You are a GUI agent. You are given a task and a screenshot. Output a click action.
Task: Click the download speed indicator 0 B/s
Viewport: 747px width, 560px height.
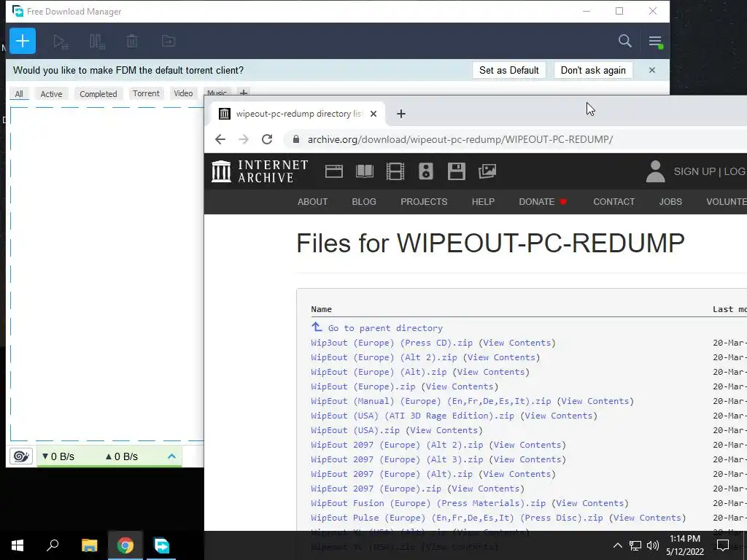[x=58, y=456]
